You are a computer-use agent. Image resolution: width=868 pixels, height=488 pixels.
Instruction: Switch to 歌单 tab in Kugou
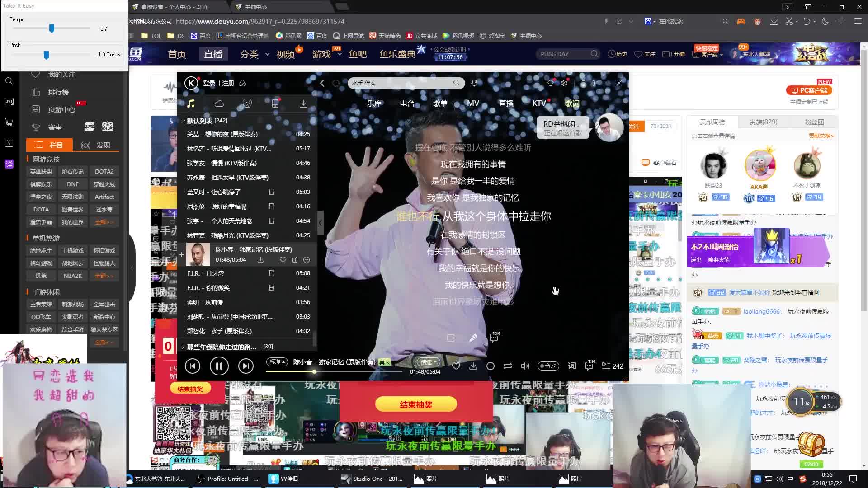click(x=440, y=103)
